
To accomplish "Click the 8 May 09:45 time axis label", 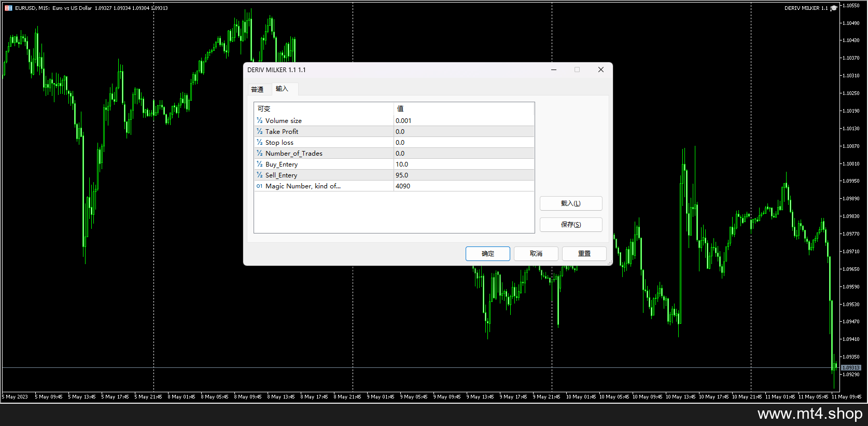I will pyautogui.click(x=248, y=396).
